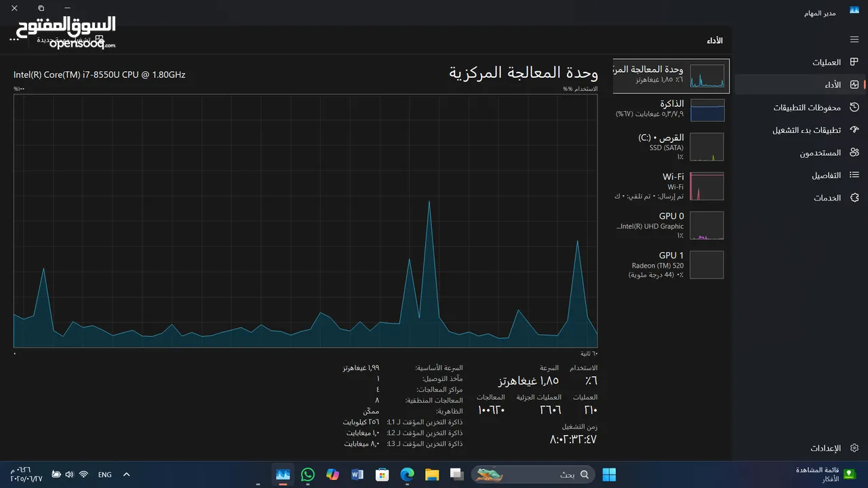Image resolution: width=868 pixels, height=488 pixels.
Task: Click the L3 cache value ٨٫٠ ميغابايت
Action: click(361, 443)
